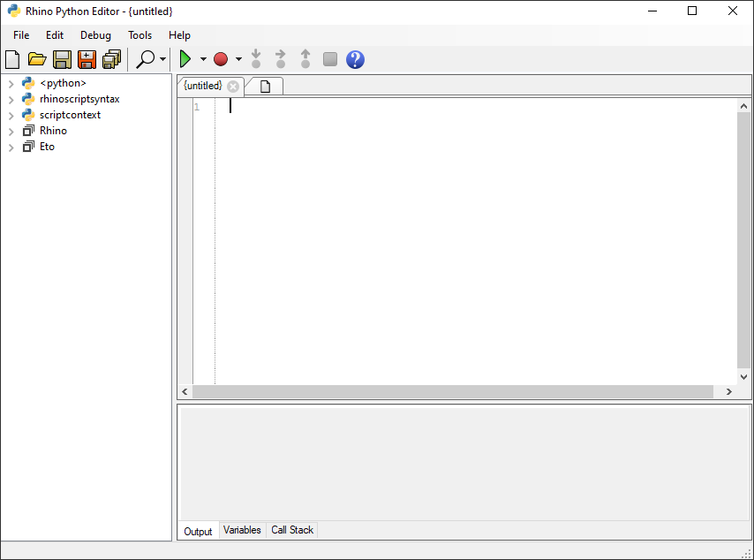Switch to the Call Stack tab
The width and height of the screenshot is (754, 560).
point(292,530)
